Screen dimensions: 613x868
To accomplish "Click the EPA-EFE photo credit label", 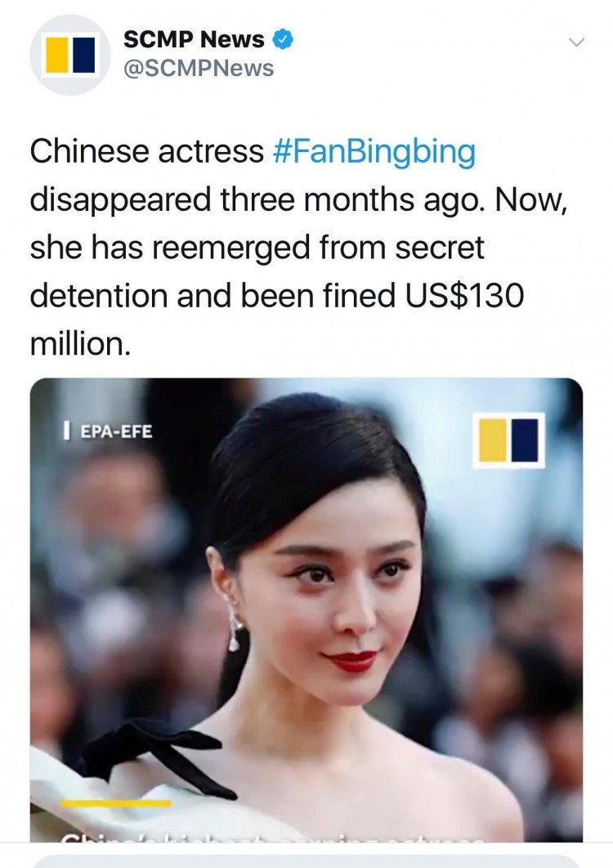I will pos(109,431).
